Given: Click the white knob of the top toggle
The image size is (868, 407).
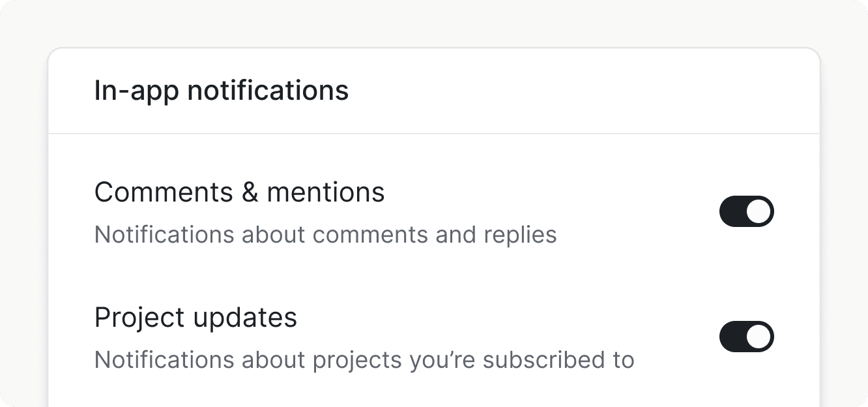Looking at the screenshot, I should pos(759,211).
